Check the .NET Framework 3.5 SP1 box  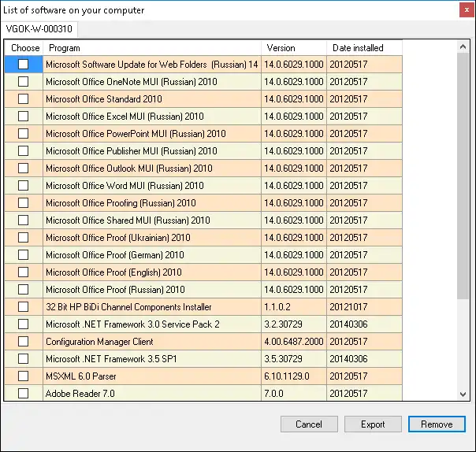click(24, 358)
